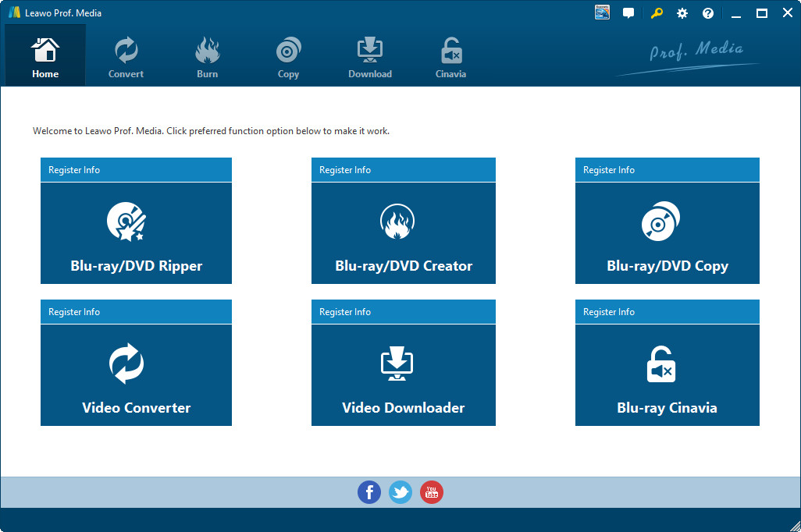Open the settings gear menu
The height and width of the screenshot is (532, 801).
click(682, 12)
